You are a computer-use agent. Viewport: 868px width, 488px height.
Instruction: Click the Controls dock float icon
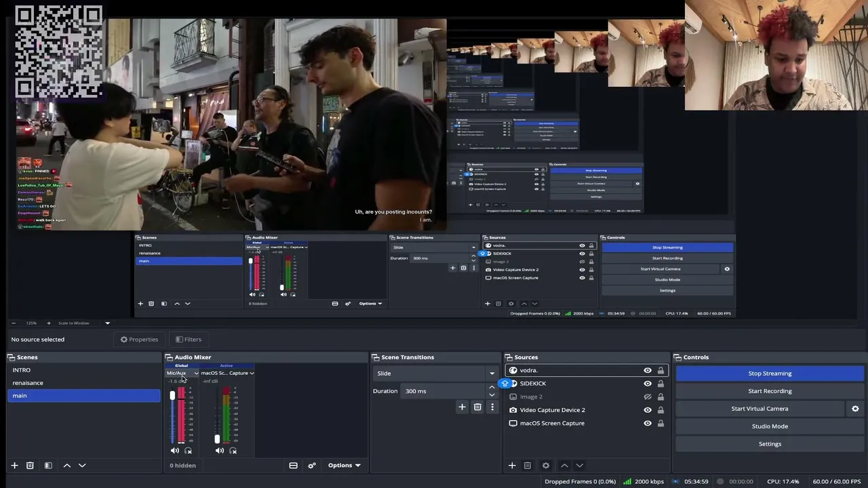[678, 357]
